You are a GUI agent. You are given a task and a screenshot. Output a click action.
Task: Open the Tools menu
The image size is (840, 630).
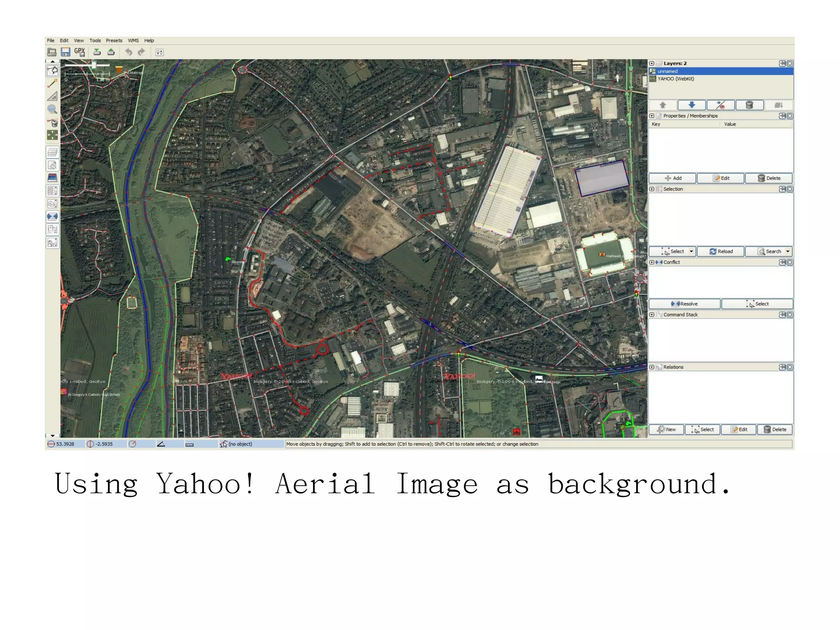click(x=95, y=41)
